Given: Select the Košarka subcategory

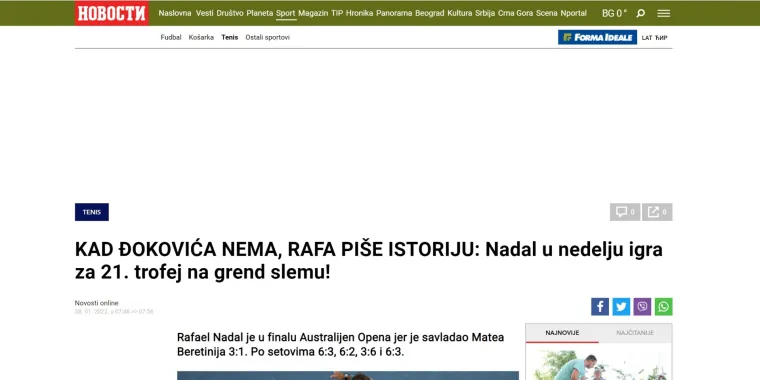Looking at the screenshot, I should 201,37.
